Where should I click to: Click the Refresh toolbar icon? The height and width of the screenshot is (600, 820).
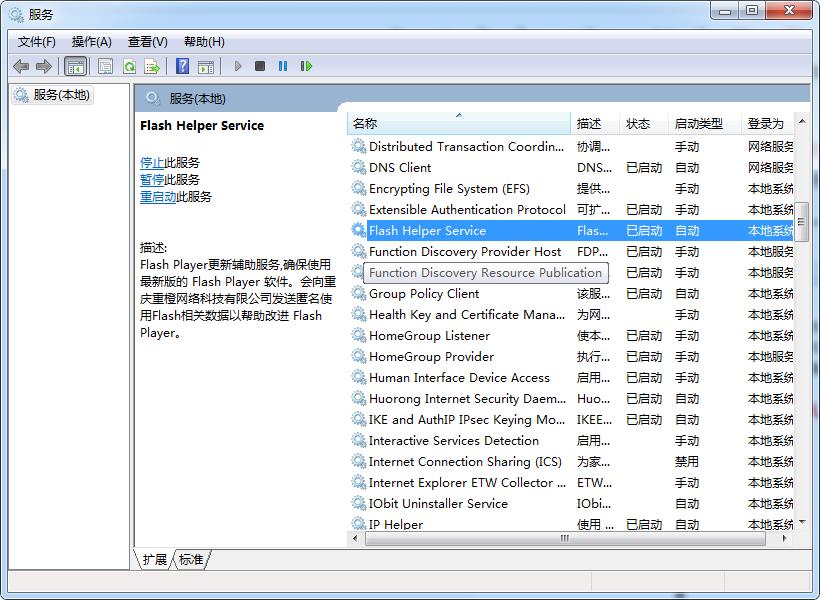coord(129,66)
